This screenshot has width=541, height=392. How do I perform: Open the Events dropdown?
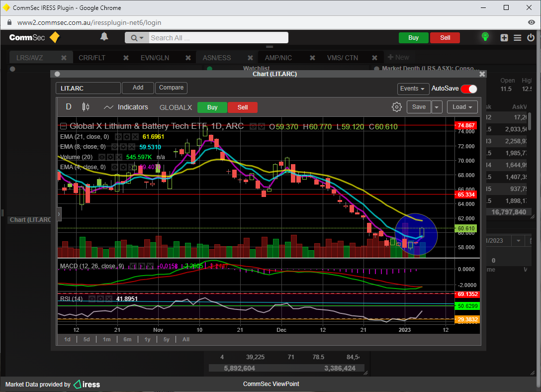413,89
